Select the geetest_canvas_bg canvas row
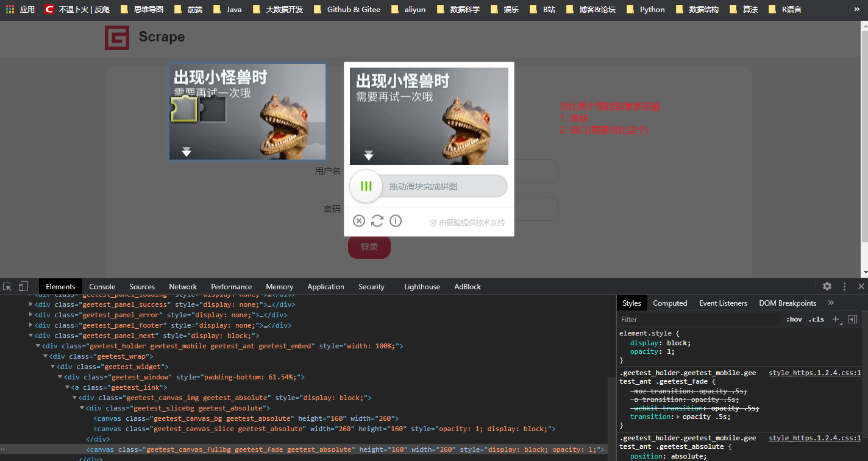 (304, 418)
